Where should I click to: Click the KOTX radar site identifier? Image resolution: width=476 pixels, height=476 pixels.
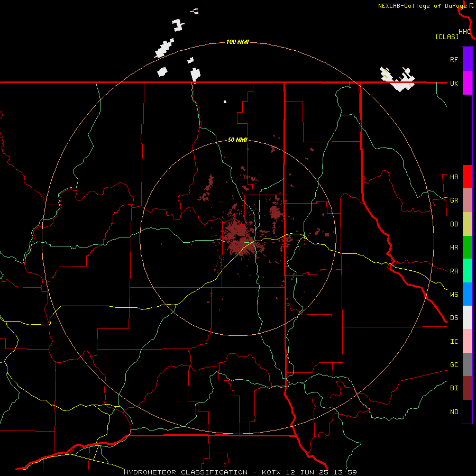point(271,472)
